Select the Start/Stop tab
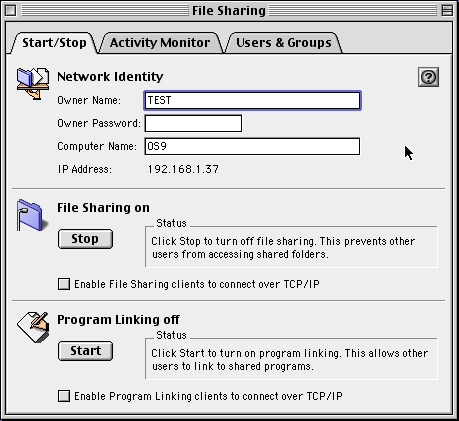 coord(54,43)
